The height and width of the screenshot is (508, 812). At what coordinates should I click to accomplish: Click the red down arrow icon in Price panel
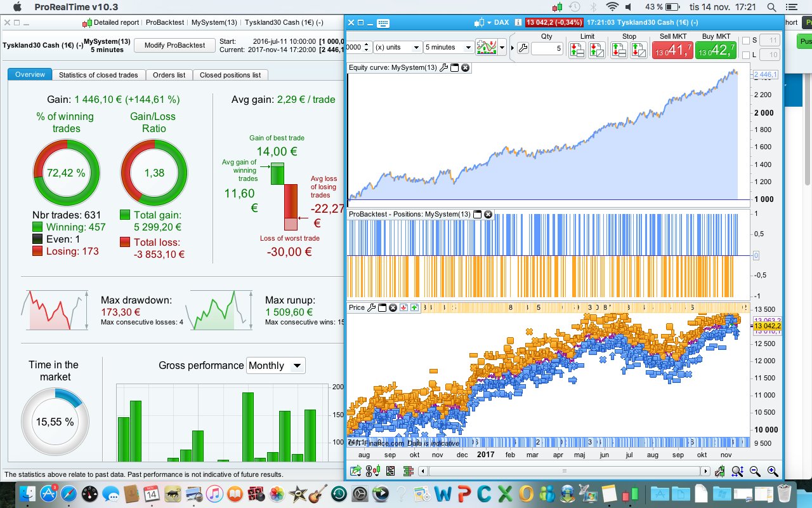tap(403, 307)
